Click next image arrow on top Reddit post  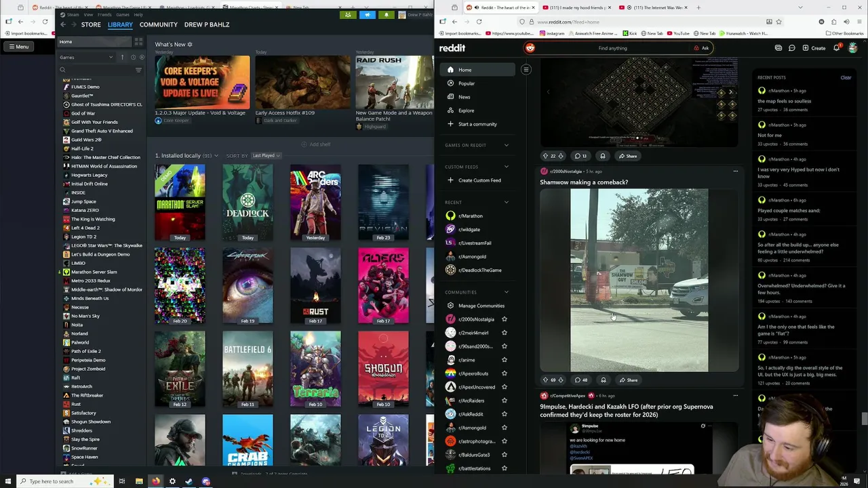click(x=730, y=93)
